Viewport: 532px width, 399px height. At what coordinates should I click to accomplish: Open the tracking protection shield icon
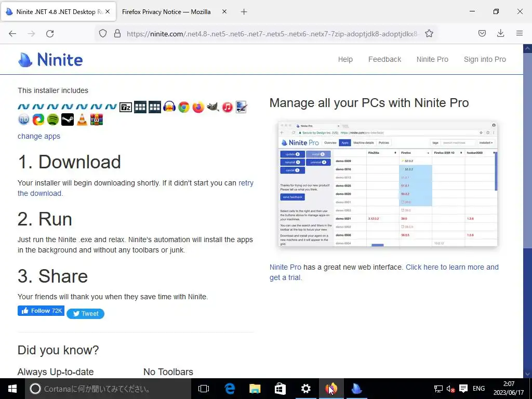pos(103,34)
